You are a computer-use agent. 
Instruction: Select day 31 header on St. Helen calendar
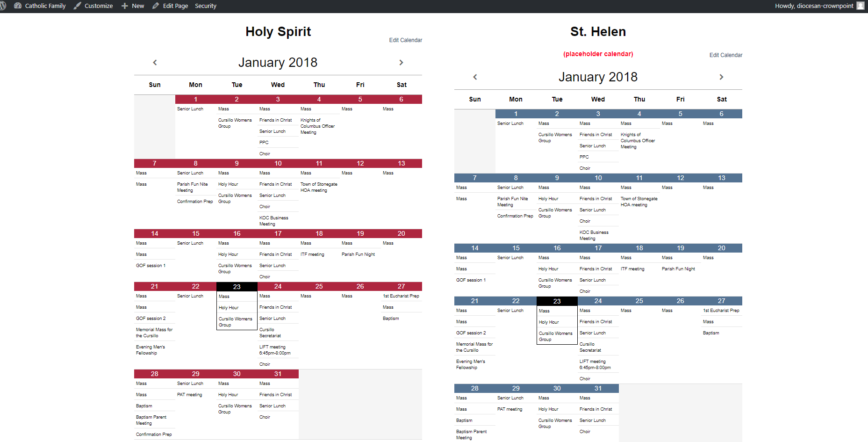(598, 389)
